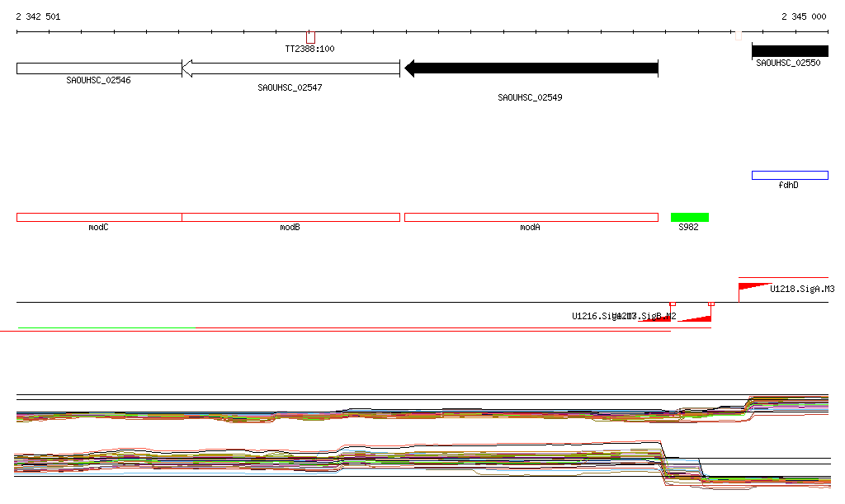Click the SAOUHSC_02550 label text
This screenshot has height=504, width=845.
pyautogui.click(x=788, y=63)
